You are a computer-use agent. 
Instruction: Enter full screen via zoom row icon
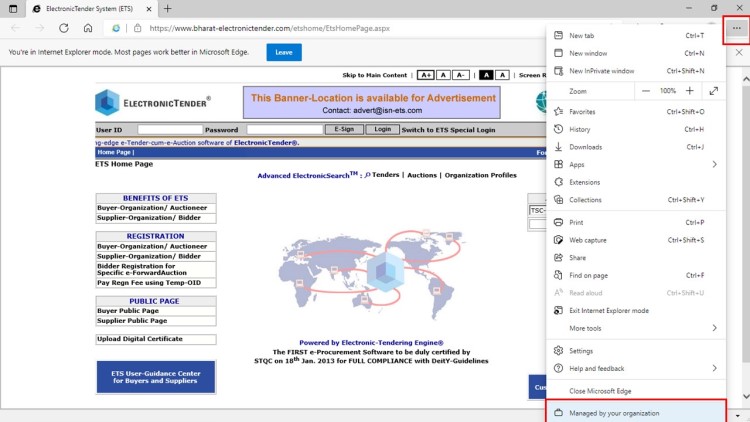[714, 91]
